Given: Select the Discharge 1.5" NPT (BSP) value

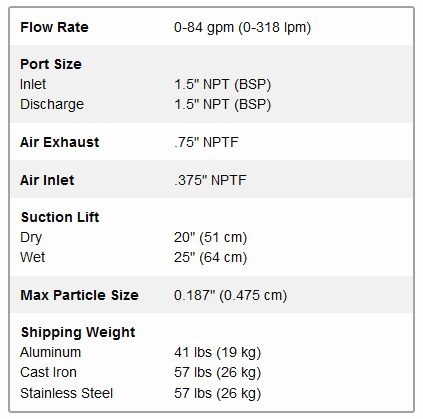Looking at the screenshot, I should point(222,104).
